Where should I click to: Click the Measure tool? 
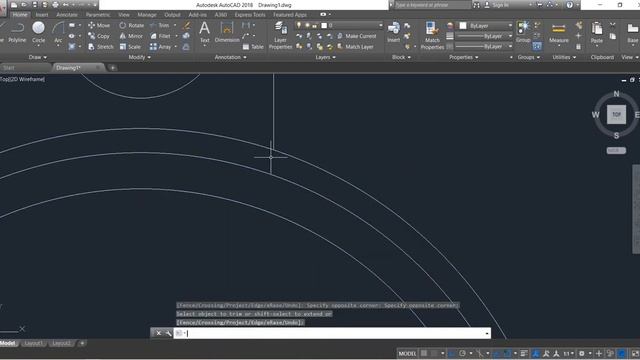(559, 33)
